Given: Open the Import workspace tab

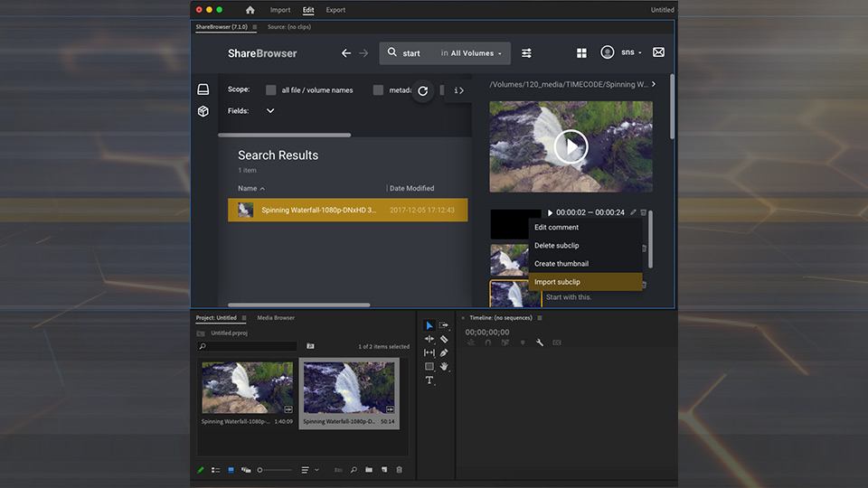Looking at the screenshot, I should 280,10.
